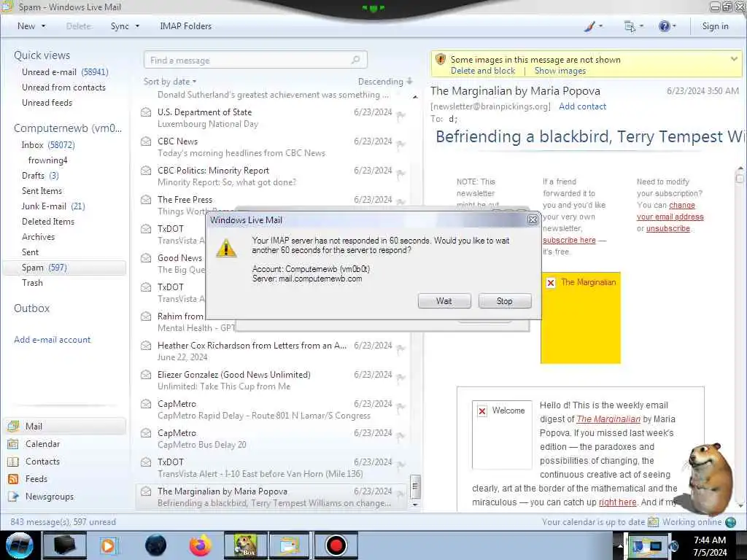The image size is (747, 560).
Task: Click Sign in at top right
Action: click(x=715, y=26)
